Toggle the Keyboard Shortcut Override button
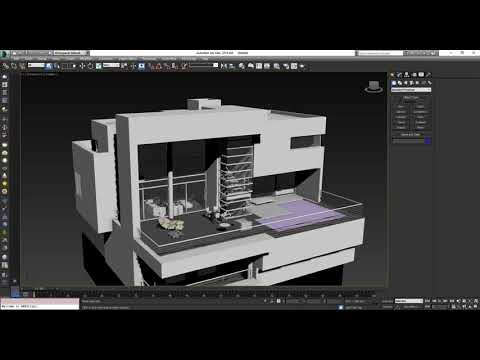This screenshot has width=480, height=360. (142, 66)
